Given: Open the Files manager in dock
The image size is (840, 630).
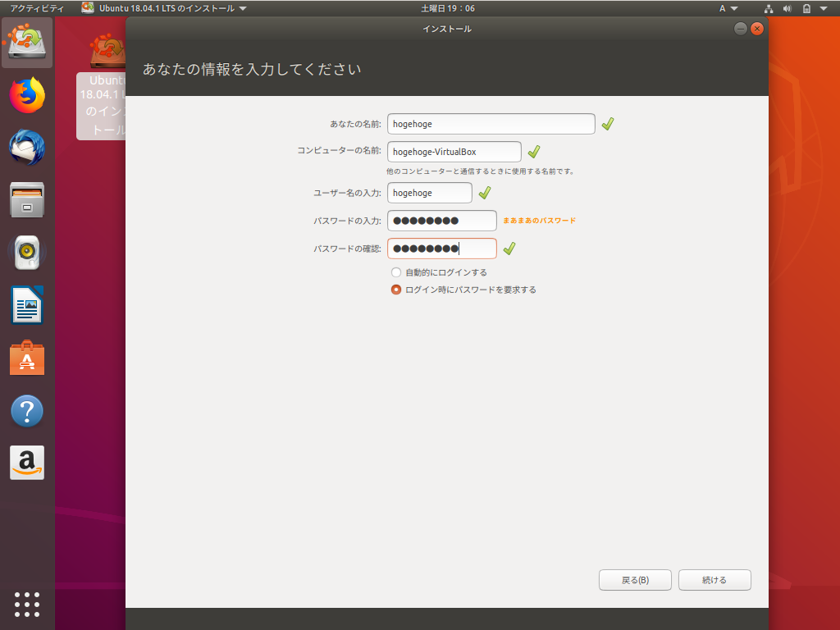Looking at the screenshot, I should point(27,200).
